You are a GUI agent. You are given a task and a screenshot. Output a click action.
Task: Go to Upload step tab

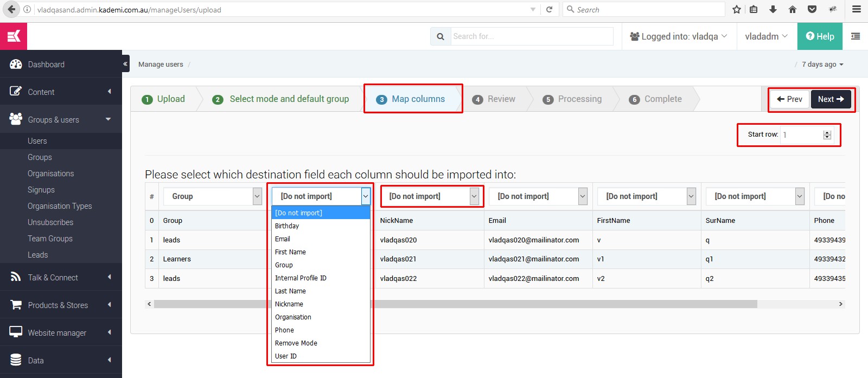163,99
